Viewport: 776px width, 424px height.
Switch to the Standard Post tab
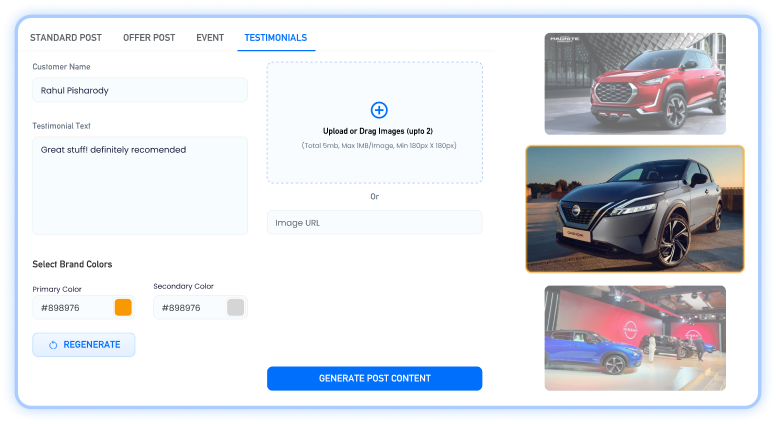[66, 38]
